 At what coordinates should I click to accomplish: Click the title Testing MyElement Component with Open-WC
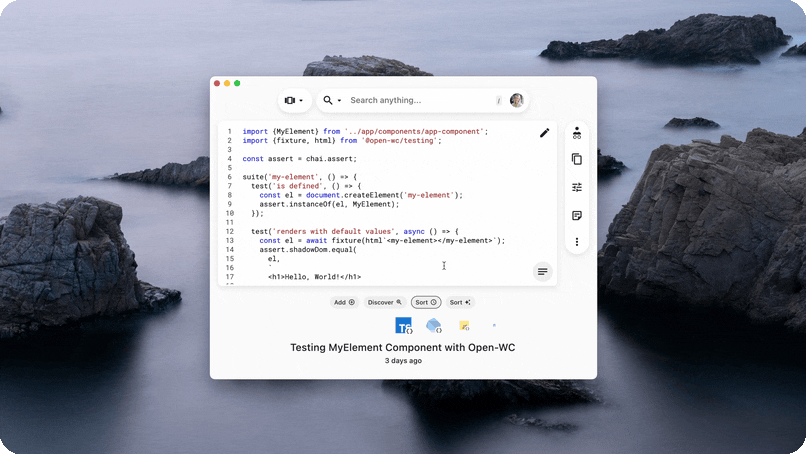pos(402,348)
